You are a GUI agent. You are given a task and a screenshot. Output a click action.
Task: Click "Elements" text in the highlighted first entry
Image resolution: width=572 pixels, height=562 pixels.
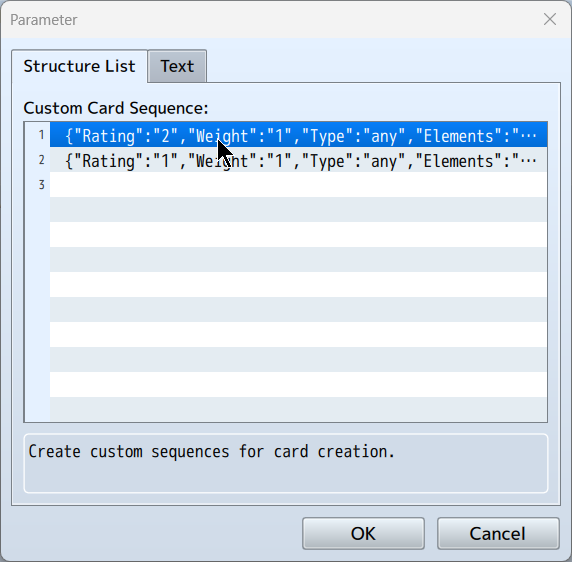click(x=459, y=136)
